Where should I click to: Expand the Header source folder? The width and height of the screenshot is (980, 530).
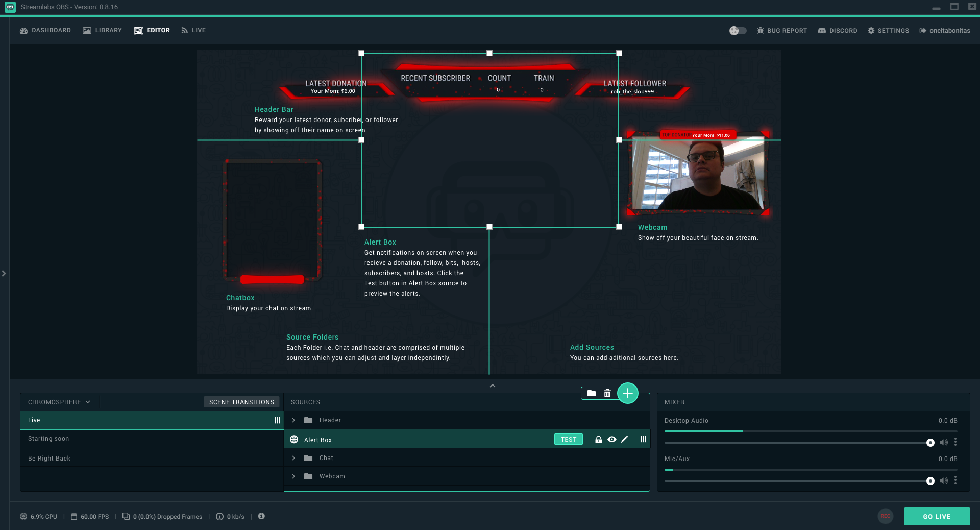point(293,420)
